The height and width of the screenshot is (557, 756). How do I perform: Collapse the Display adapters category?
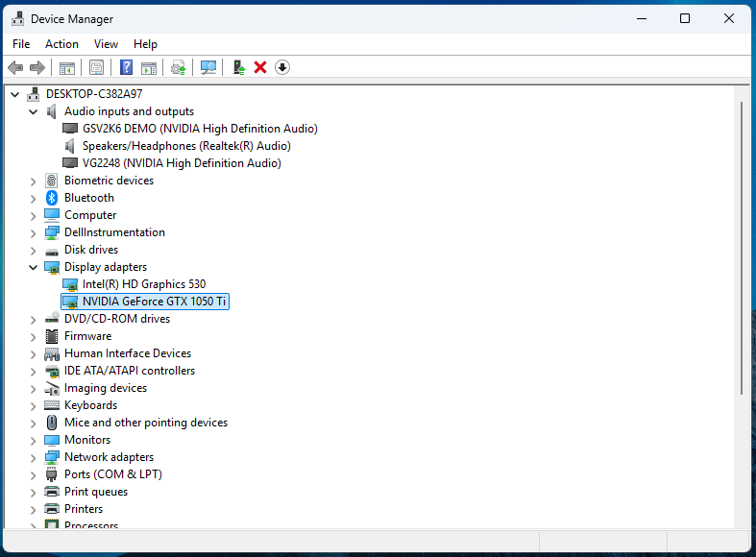34,267
